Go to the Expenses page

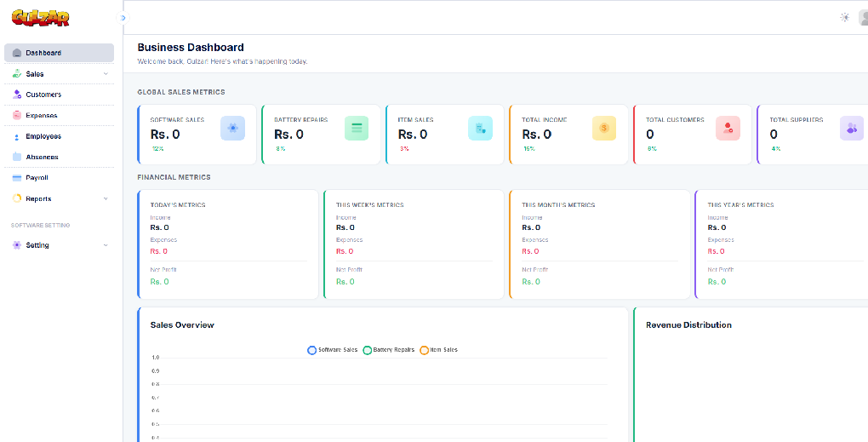[x=42, y=116]
